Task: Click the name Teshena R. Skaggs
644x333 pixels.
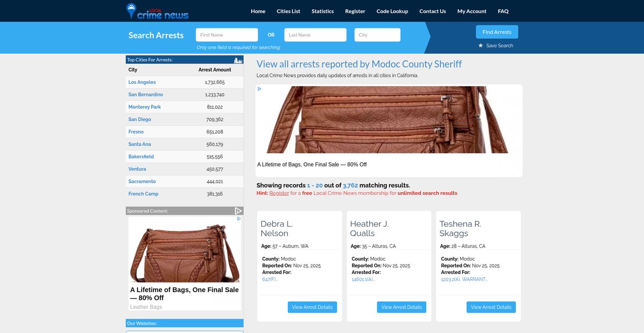Action: (460, 228)
